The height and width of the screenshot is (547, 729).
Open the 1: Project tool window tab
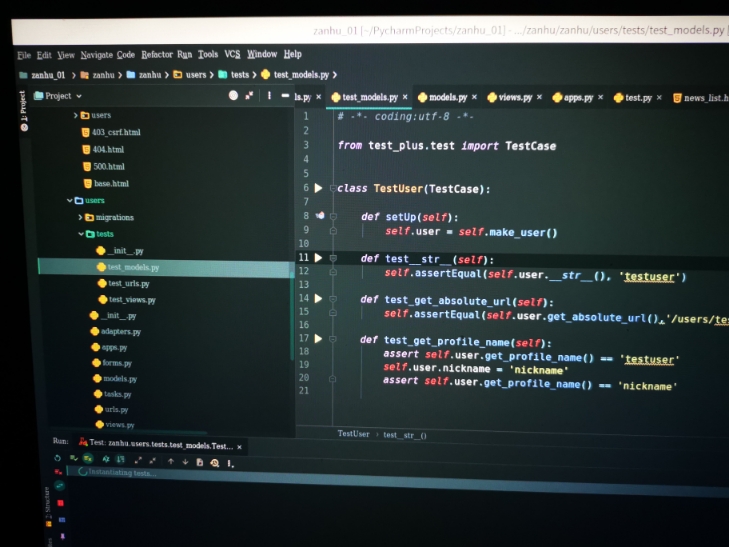click(x=23, y=111)
